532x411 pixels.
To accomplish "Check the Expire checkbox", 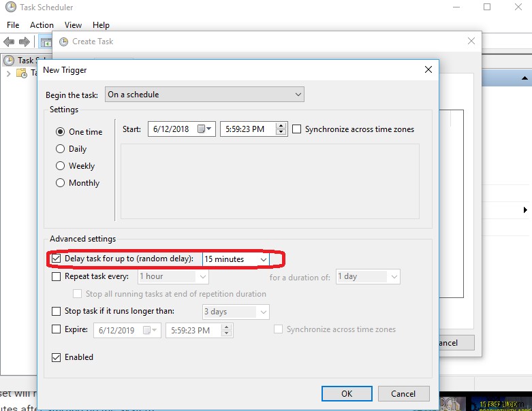I will [x=56, y=329].
